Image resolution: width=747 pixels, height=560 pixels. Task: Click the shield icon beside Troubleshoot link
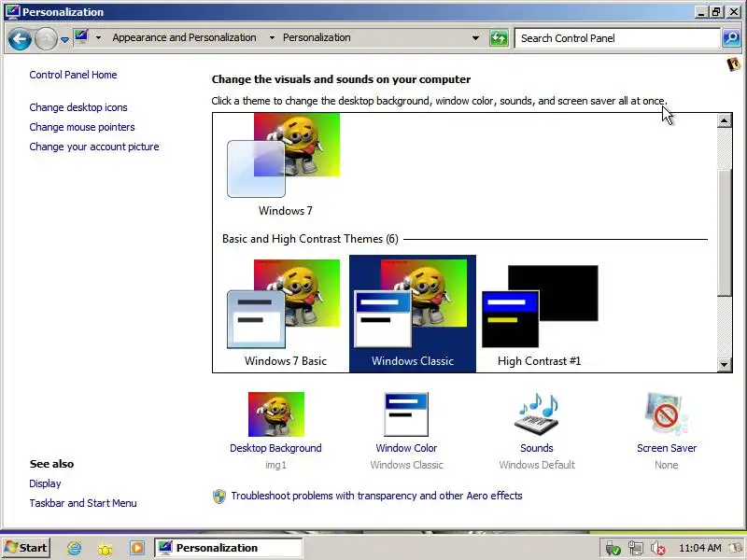point(219,497)
